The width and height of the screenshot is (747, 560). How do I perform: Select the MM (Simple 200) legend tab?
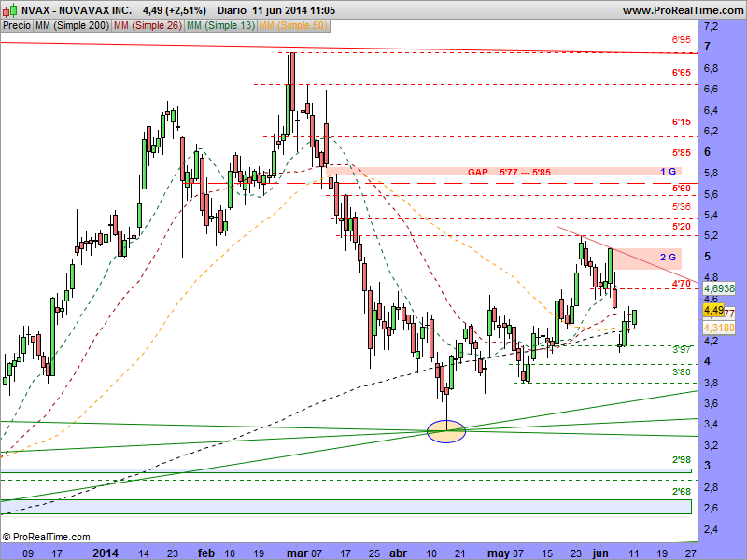[x=72, y=26]
